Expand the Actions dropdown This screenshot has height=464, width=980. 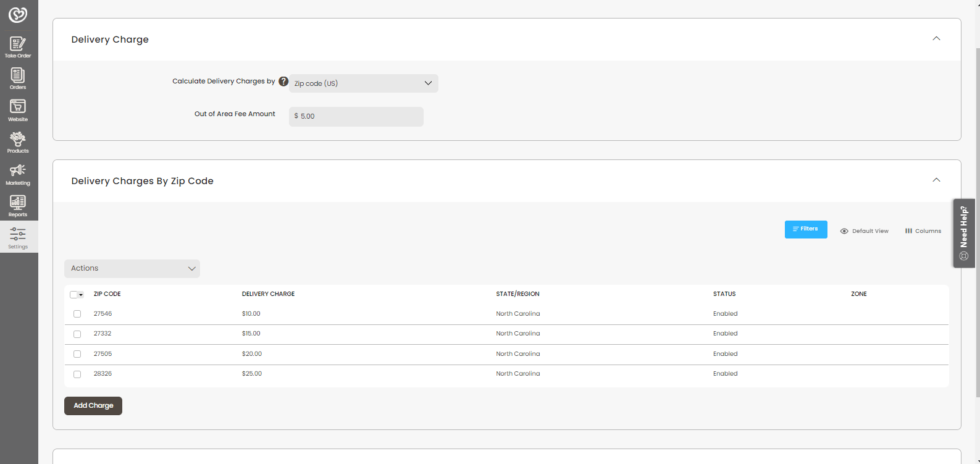(132, 269)
